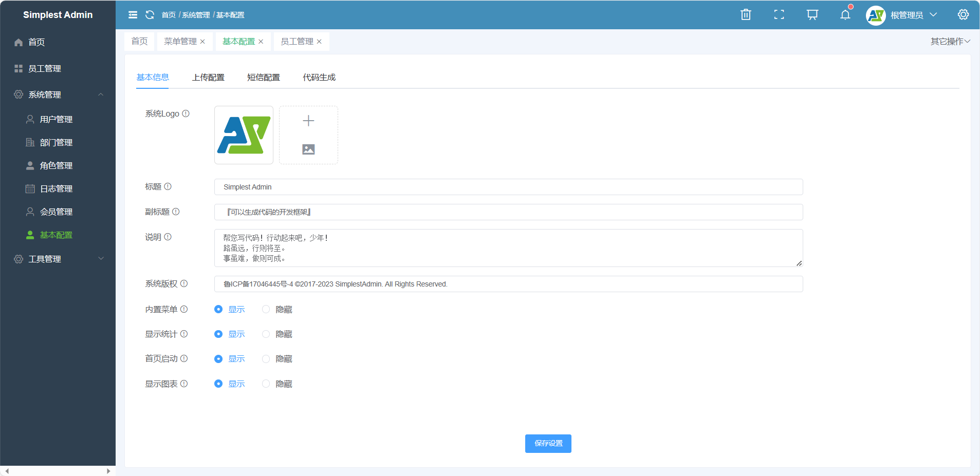The height and width of the screenshot is (476, 980).
Task: Open the settings gear icon in header
Action: click(963, 15)
